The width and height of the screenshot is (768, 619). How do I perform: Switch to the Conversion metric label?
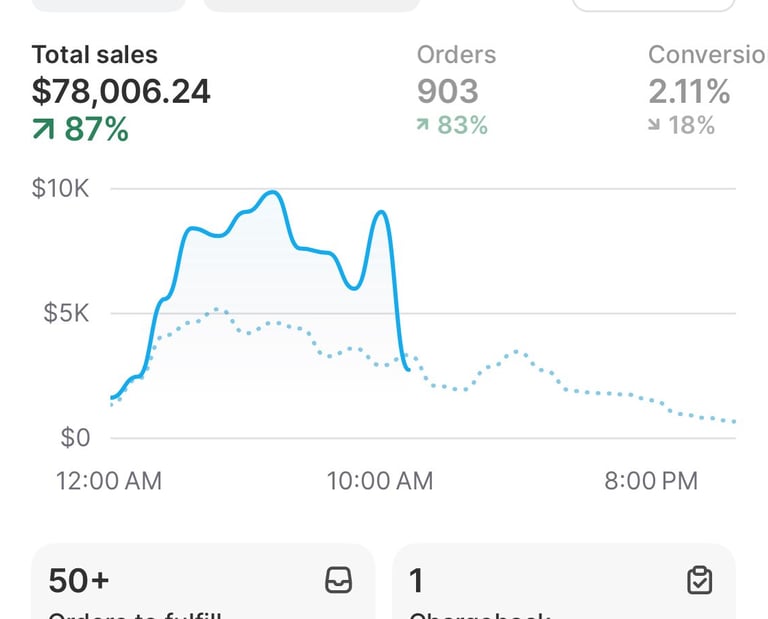point(706,55)
